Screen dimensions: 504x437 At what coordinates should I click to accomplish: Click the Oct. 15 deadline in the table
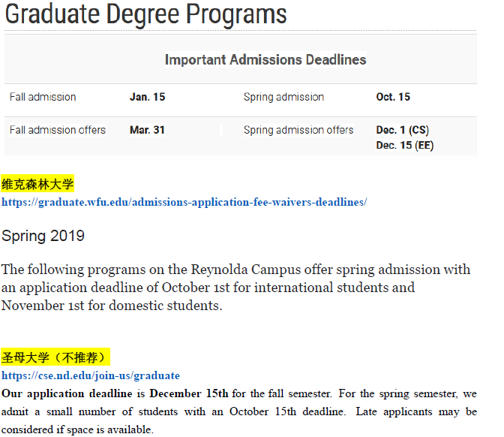[393, 97]
